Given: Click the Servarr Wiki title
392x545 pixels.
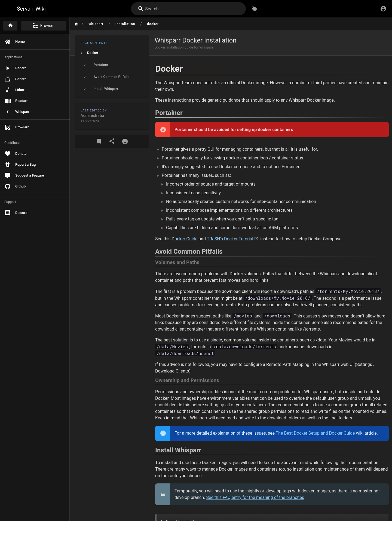Looking at the screenshot, I should 31,9.
